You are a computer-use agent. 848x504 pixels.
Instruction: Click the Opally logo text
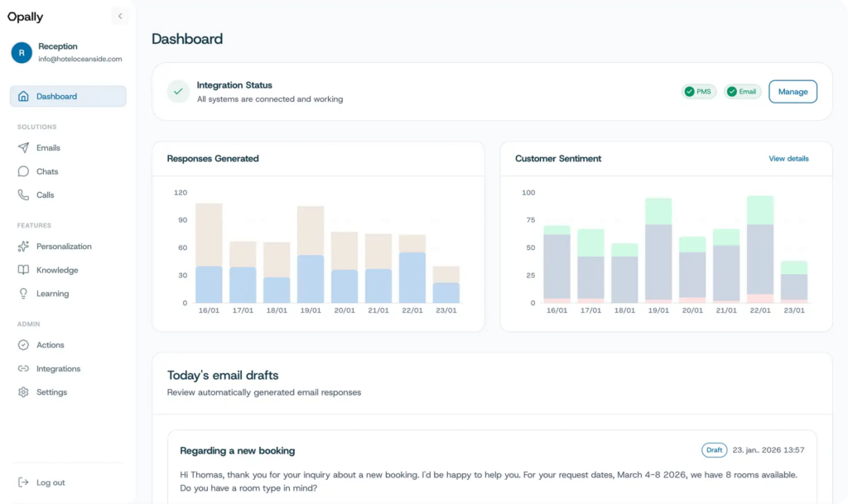pos(25,17)
